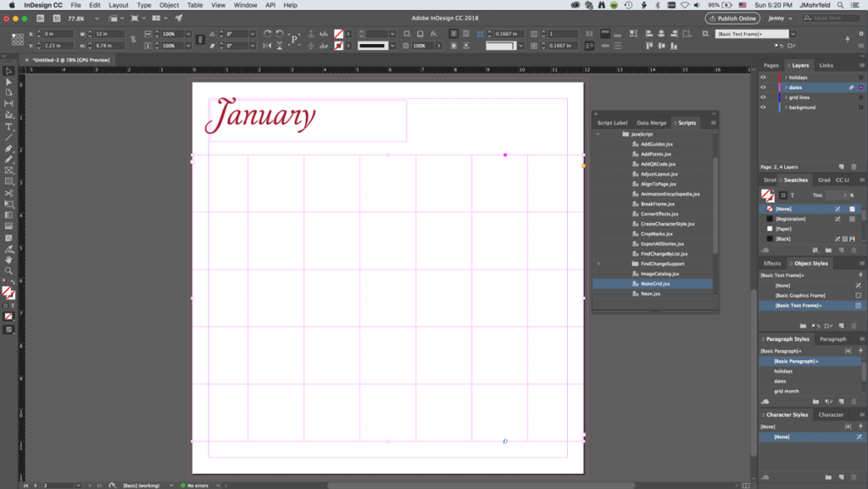This screenshot has width=868, height=489.
Task: Select the Type tool in toolbox
Action: coord(8,126)
